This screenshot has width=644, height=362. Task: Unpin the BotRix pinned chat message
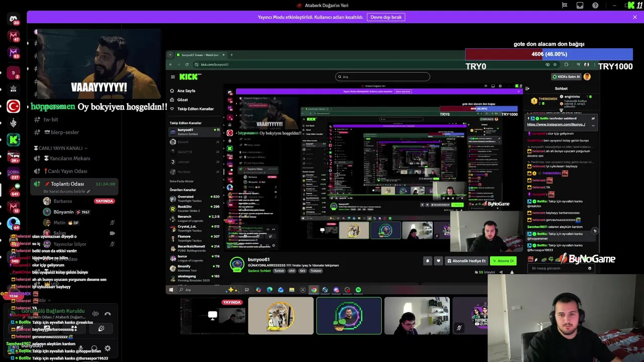click(x=593, y=119)
